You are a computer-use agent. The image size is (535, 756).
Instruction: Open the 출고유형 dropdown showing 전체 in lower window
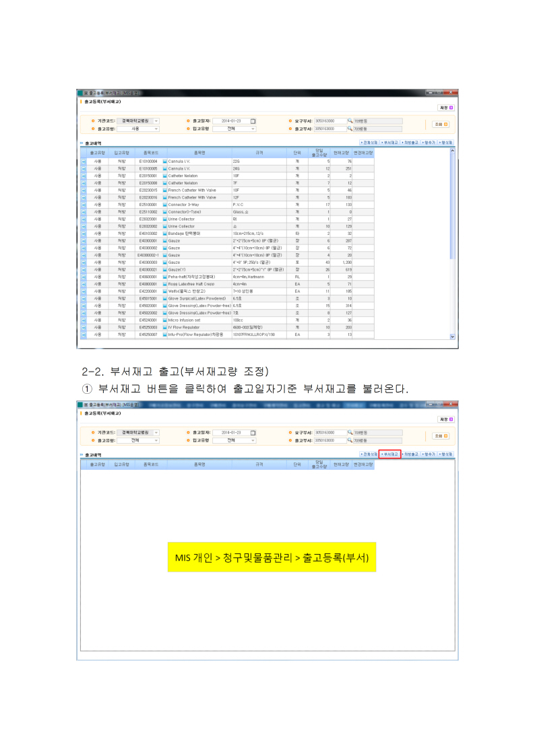tap(156, 440)
